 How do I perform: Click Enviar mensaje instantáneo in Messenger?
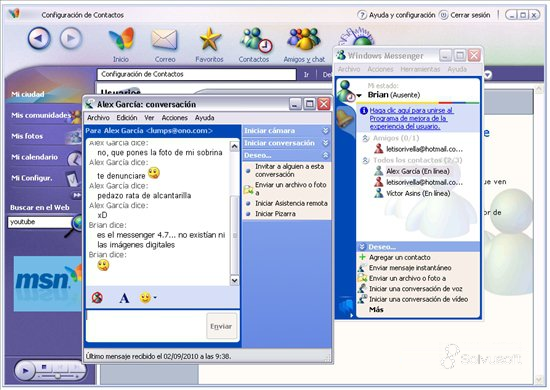pyautogui.click(x=410, y=268)
